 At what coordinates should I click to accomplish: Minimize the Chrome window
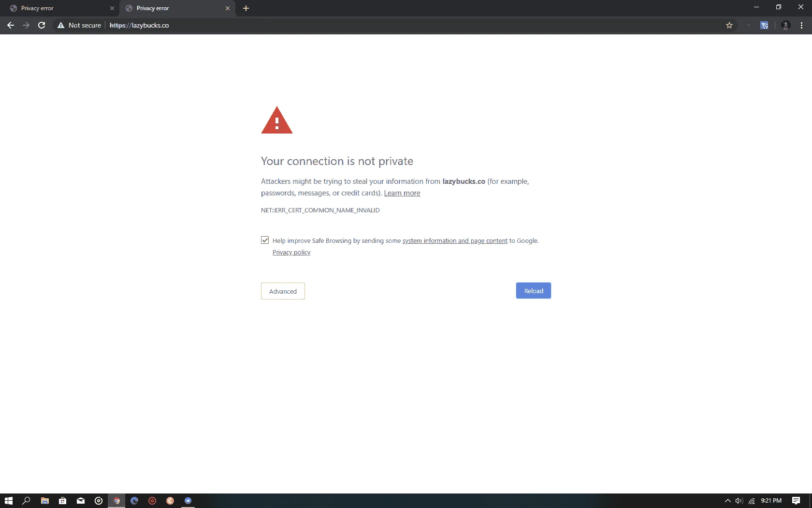[756, 7]
